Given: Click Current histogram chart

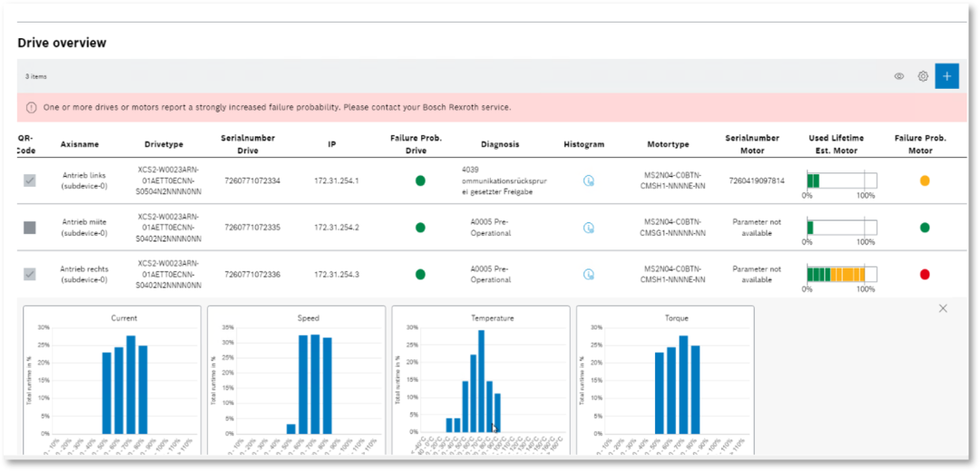Looking at the screenshot, I should (x=113, y=380).
